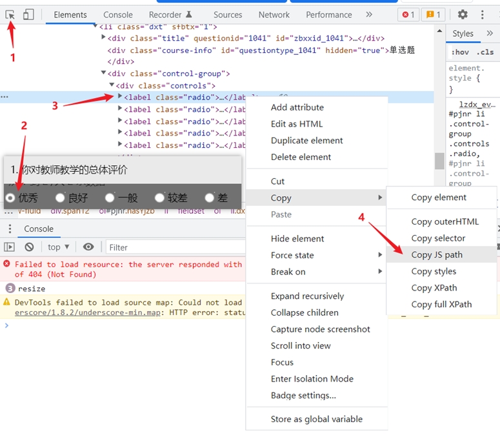Expand the fourth label radio node
The width and height of the screenshot is (500, 448).
(120, 132)
